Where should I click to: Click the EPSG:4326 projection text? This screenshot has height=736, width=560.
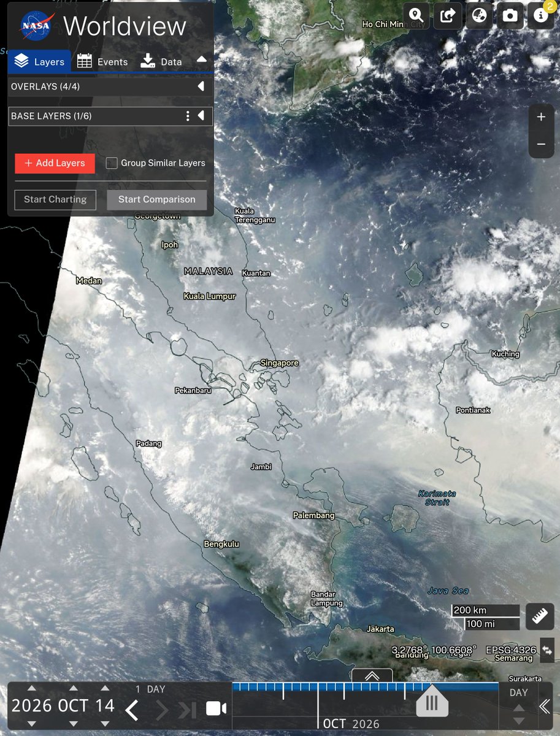511,650
